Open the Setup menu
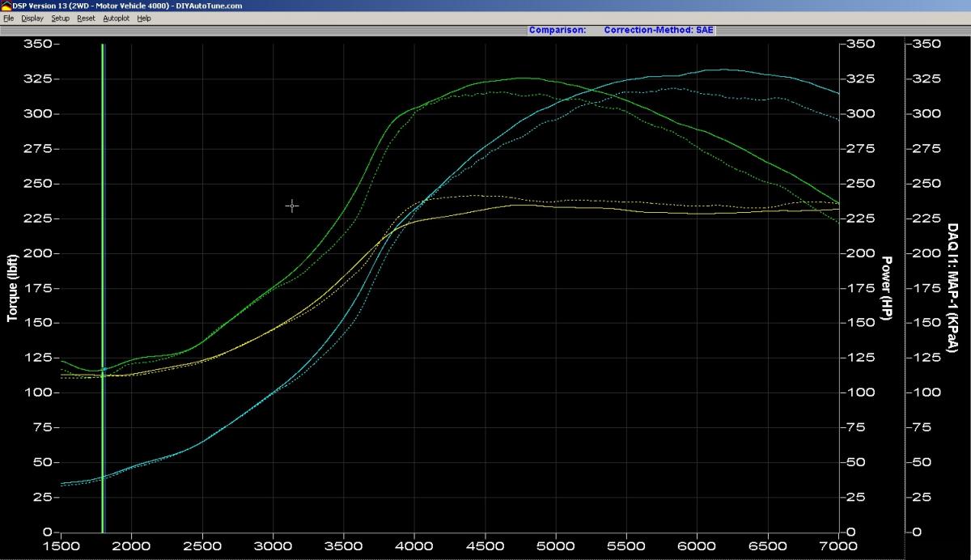Viewport: 971px width, 560px height. (61, 18)
